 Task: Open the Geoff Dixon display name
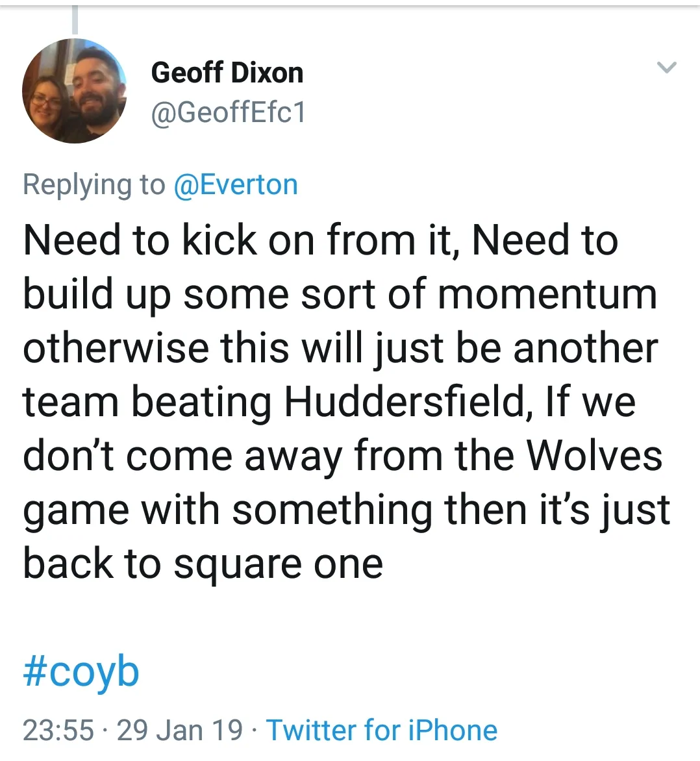click(x=227, y=73)
